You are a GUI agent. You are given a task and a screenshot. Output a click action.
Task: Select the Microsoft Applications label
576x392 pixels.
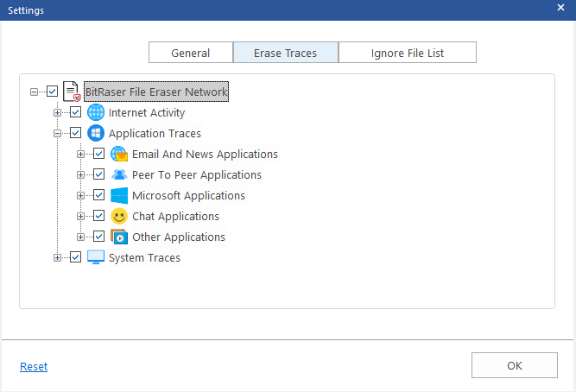pyautogui.click(x=188, y=195)
